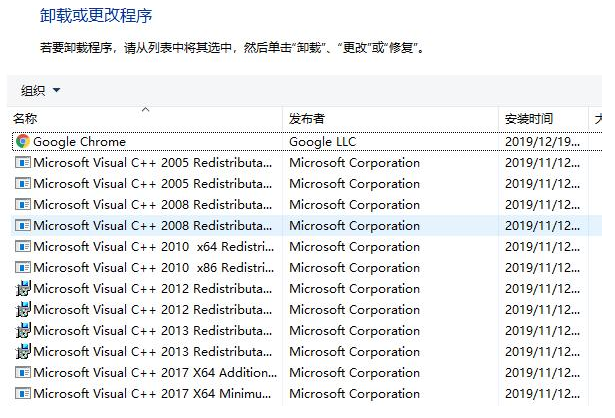Click the Visual C++ 2010 x86 entry icon
The height and width of the screenshot is (418, 615).
point(23,268)
